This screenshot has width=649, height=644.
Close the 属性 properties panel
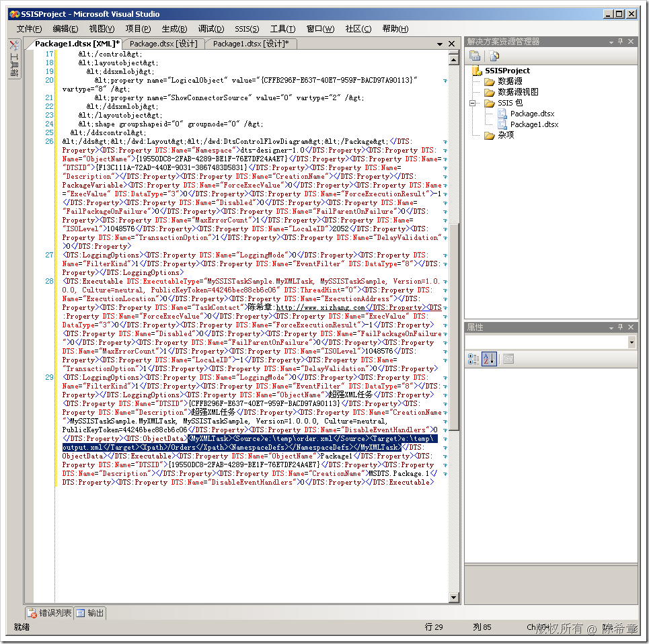pyautogui.click(x=630, y=327)
